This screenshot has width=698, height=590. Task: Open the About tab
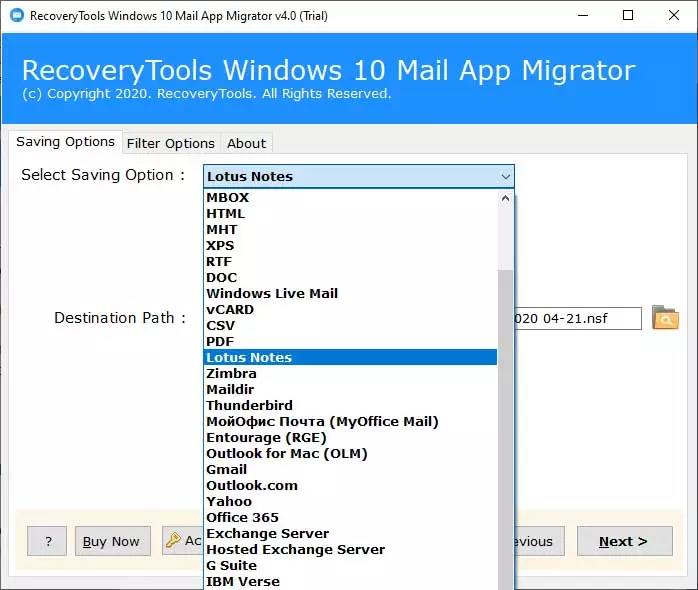tap(246, 143)
